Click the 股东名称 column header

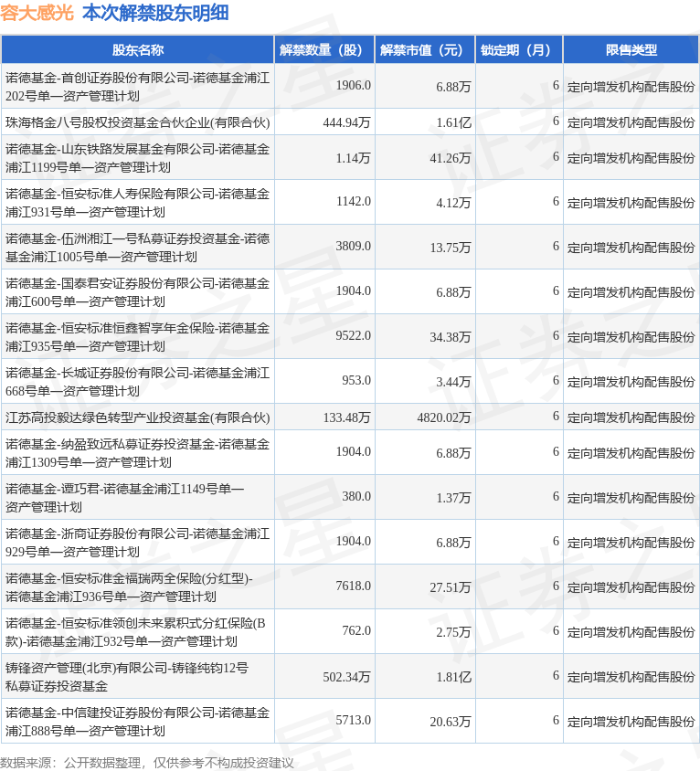click(138, 49)
